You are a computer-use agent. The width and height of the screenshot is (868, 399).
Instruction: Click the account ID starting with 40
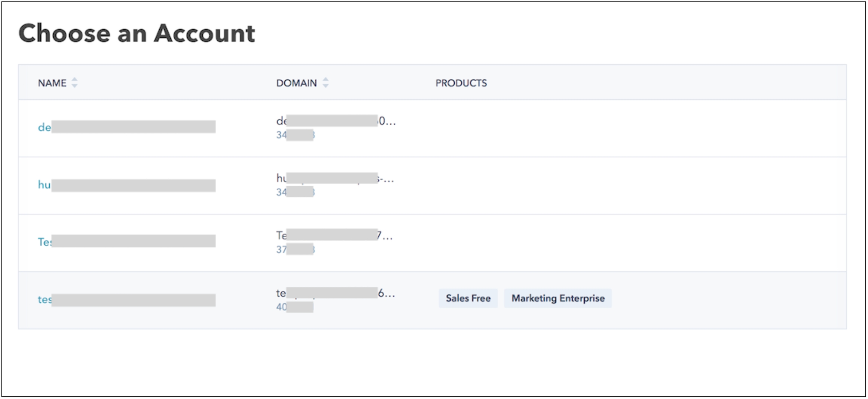294,307
